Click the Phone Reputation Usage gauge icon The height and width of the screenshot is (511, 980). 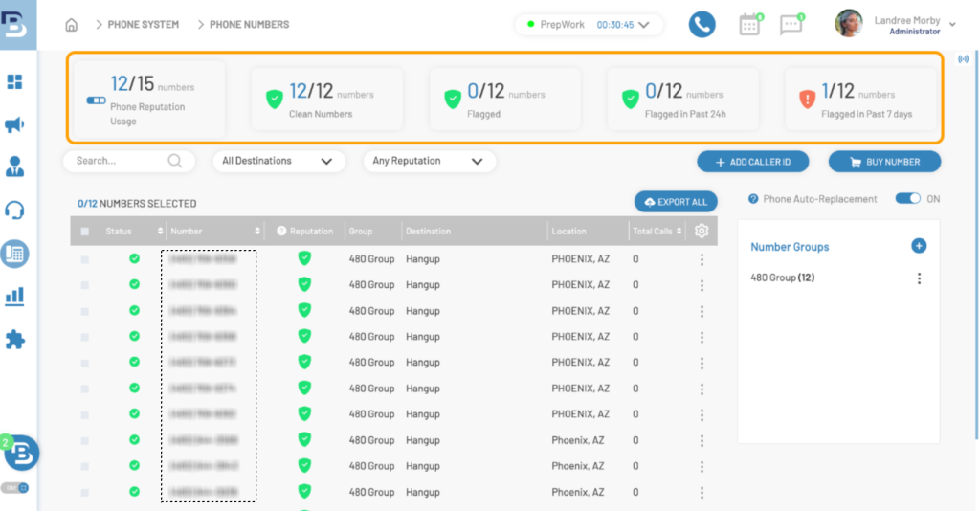pyautogui.click(x=96, y=100)
